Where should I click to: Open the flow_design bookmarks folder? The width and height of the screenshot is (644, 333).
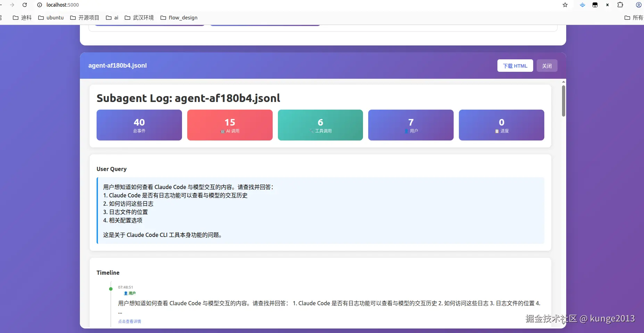[x=179, y=17]
